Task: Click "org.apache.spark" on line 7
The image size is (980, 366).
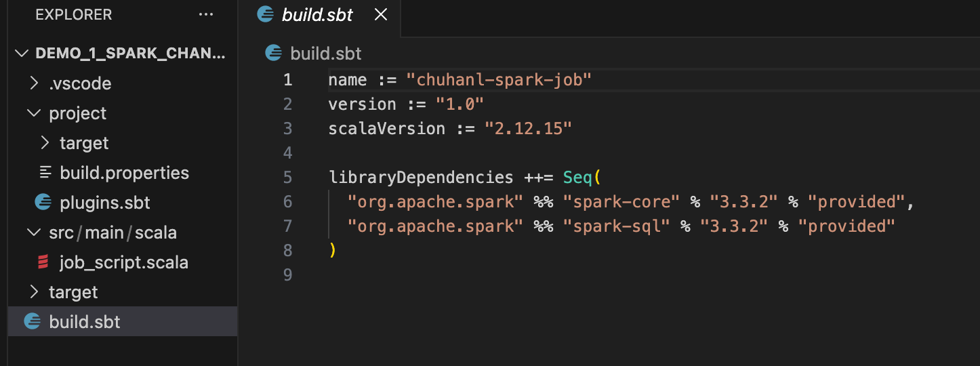Action: pos(435,226)
